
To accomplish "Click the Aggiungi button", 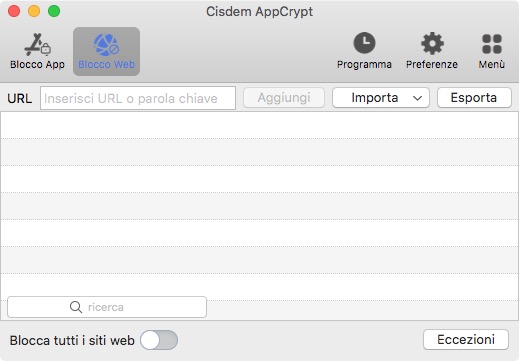I will point(284,98).
